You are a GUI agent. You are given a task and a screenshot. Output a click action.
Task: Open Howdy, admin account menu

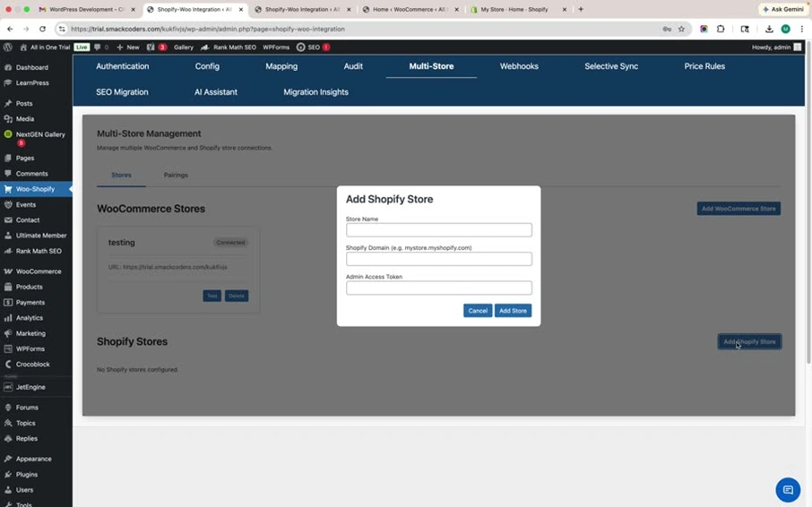[776, 47]
